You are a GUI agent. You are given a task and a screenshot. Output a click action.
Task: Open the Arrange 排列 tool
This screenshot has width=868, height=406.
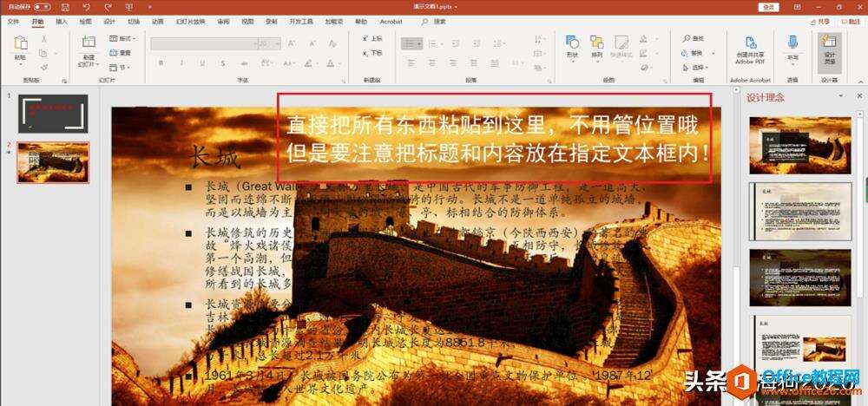tap(597, 47)
